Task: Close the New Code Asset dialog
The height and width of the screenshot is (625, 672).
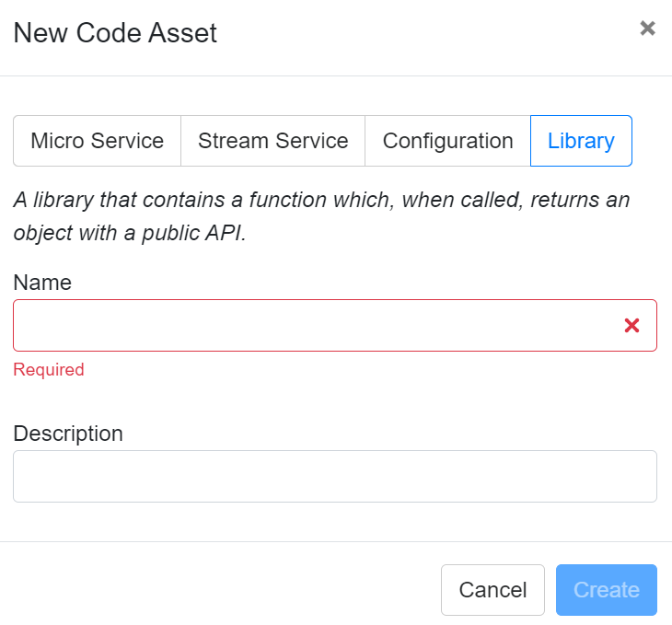Action: (647, 29)
